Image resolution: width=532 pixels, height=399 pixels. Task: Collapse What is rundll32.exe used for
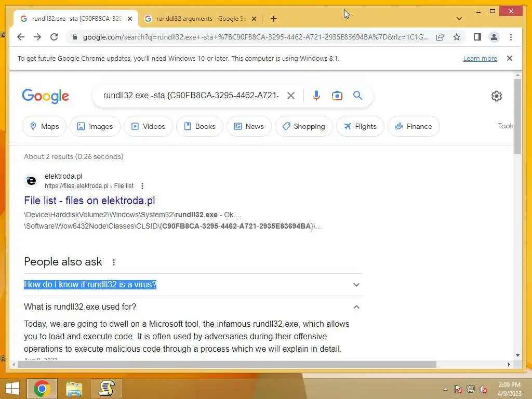click(193, 307)
